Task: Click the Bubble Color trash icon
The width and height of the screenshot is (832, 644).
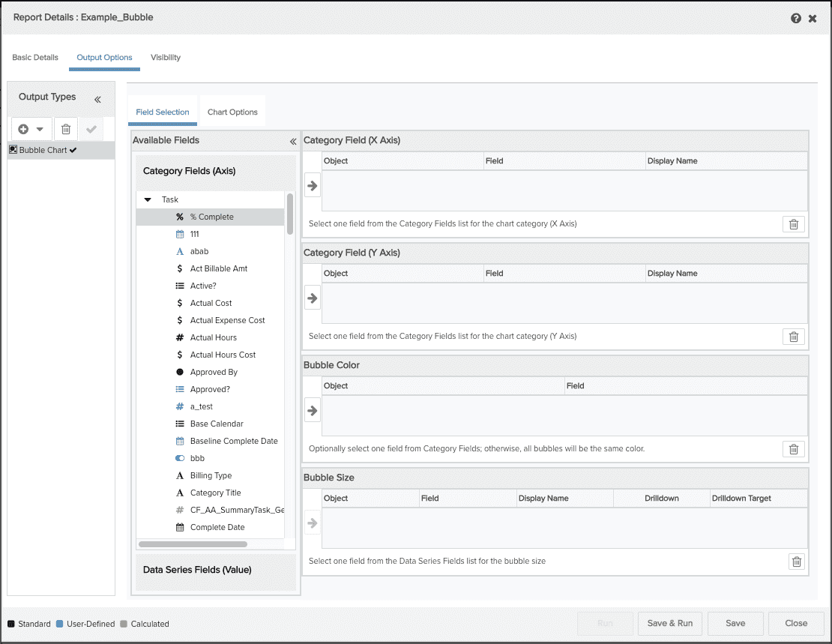Action: (793, 449)
